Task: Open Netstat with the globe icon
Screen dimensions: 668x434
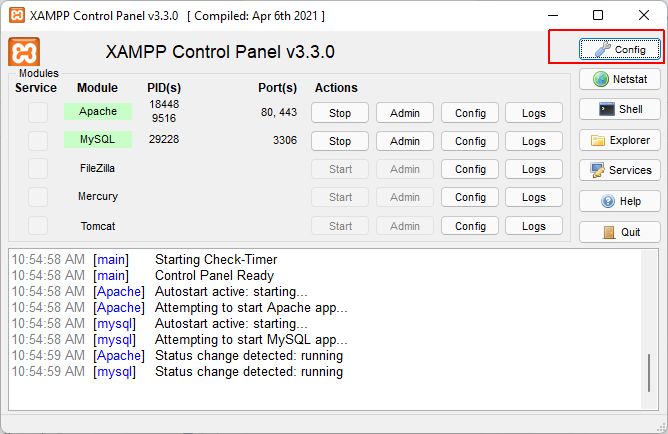Action: (x=619, y=79)
